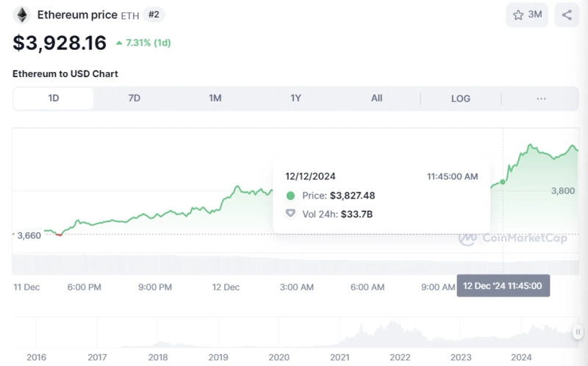Screen dimensions: 588x366
Task: Click the highlighted data point on chart line
Action: 503,182
